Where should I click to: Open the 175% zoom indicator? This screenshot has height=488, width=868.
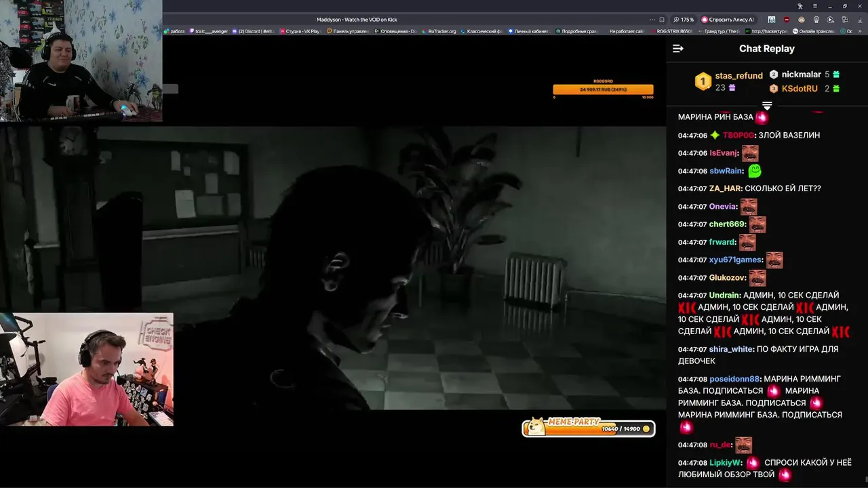684,20
